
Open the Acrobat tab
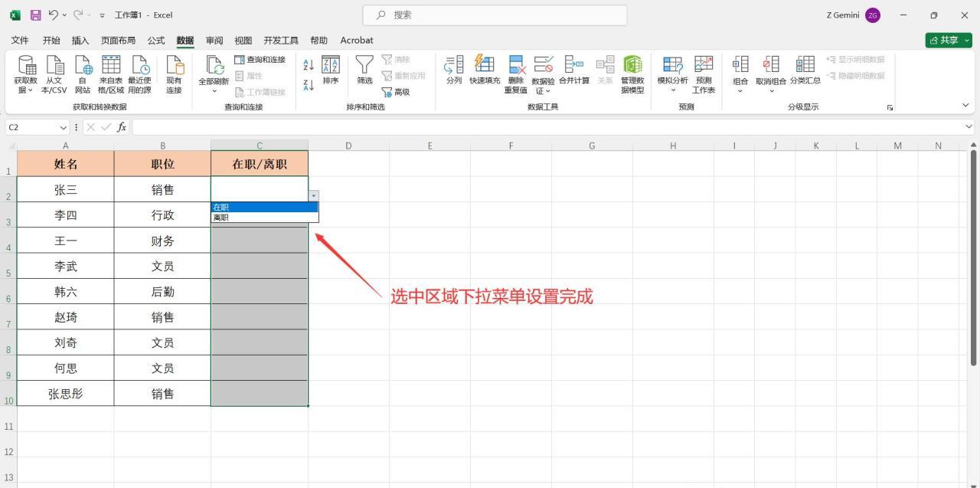pos(357,41)
